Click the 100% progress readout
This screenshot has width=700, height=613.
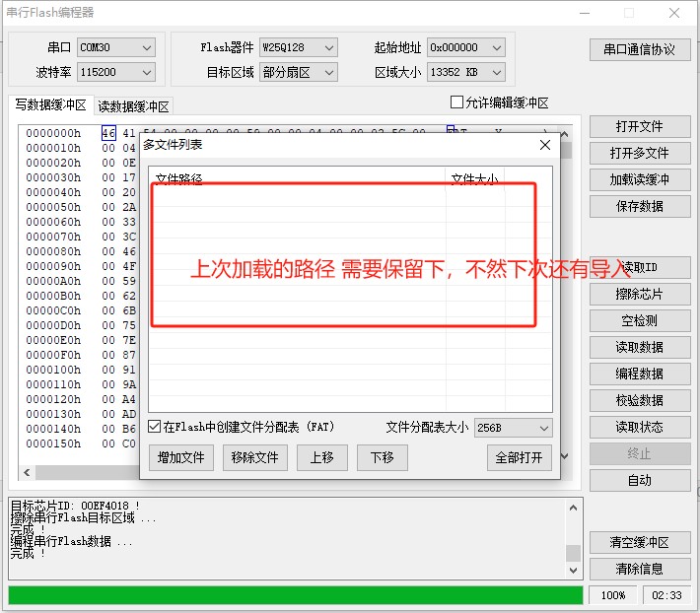613,595
